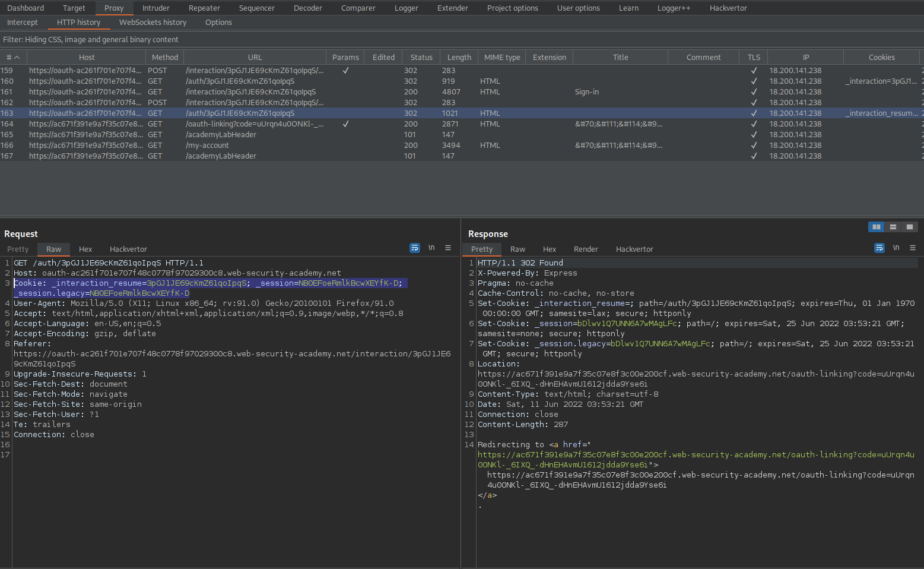Select the Proxy main tab

(x=114, y=8)
